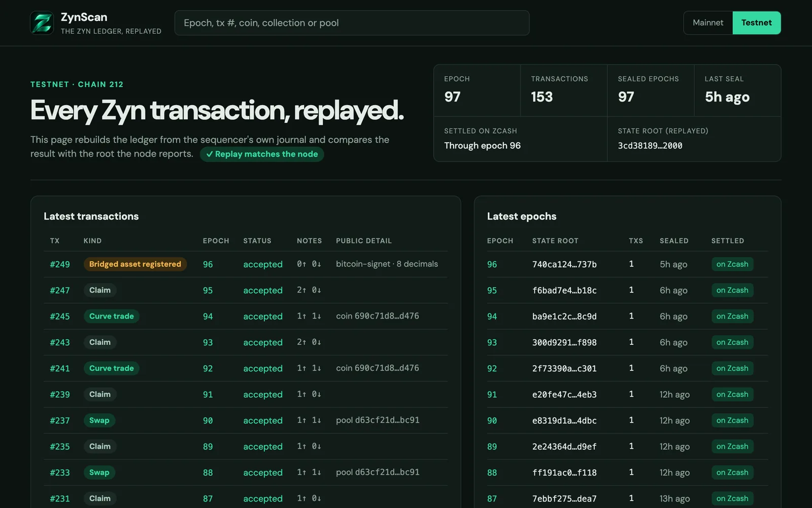The image size is (812, 508).
Task: Click state root 740ca124…737b
Action: point(564,264)
